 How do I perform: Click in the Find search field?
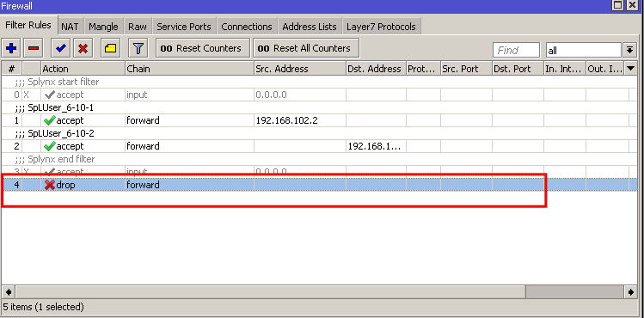(516, 50)
